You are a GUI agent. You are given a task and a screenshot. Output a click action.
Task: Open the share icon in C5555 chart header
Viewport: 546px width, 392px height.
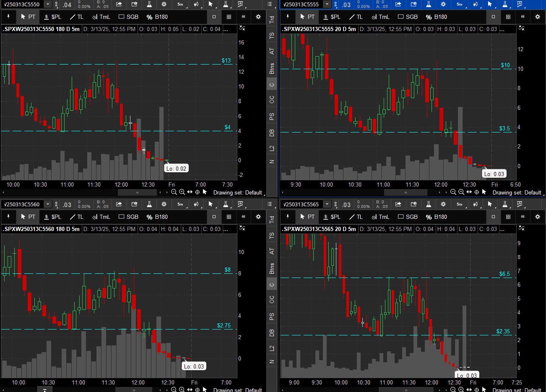point(398,4)
